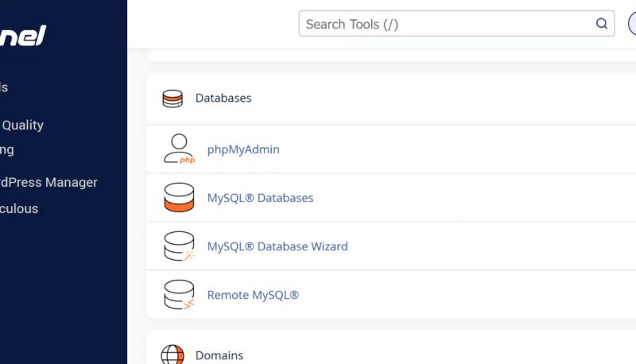Focus the Search Tools input field
The height and width of the screenshot is (364, 636).
coord(456,24)
